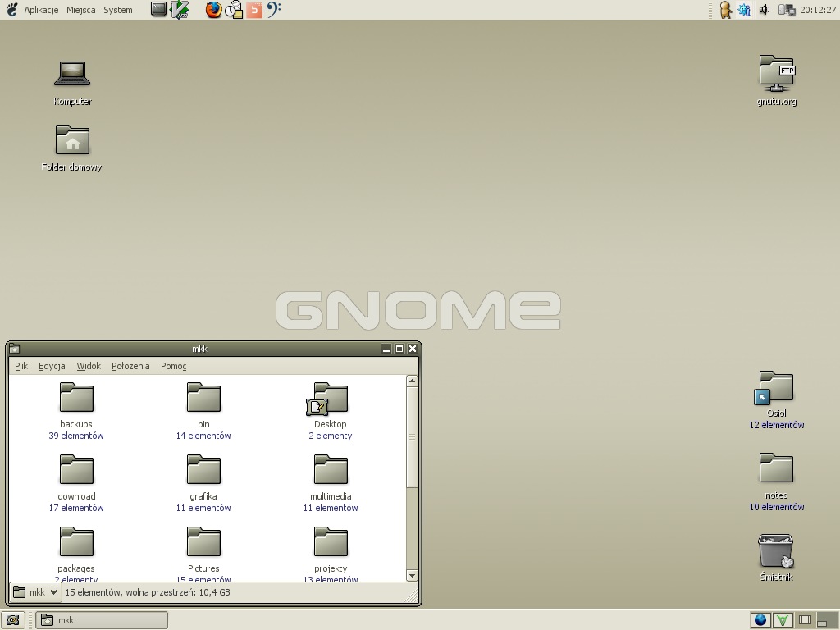Screen dimensions: 840x630
Task: Switch to the workspace with the green Vim icon
Action: [782, 620]
